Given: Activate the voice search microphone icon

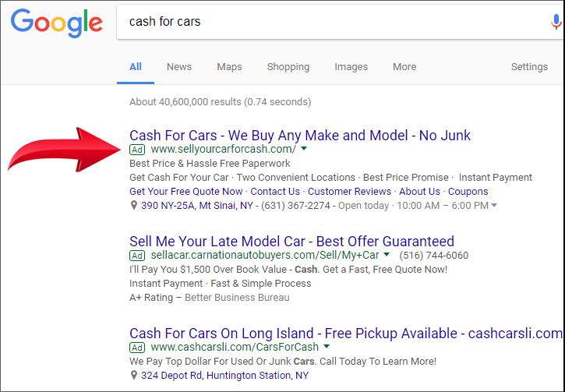Looking at the screenshot, I should tap(556, 22).
